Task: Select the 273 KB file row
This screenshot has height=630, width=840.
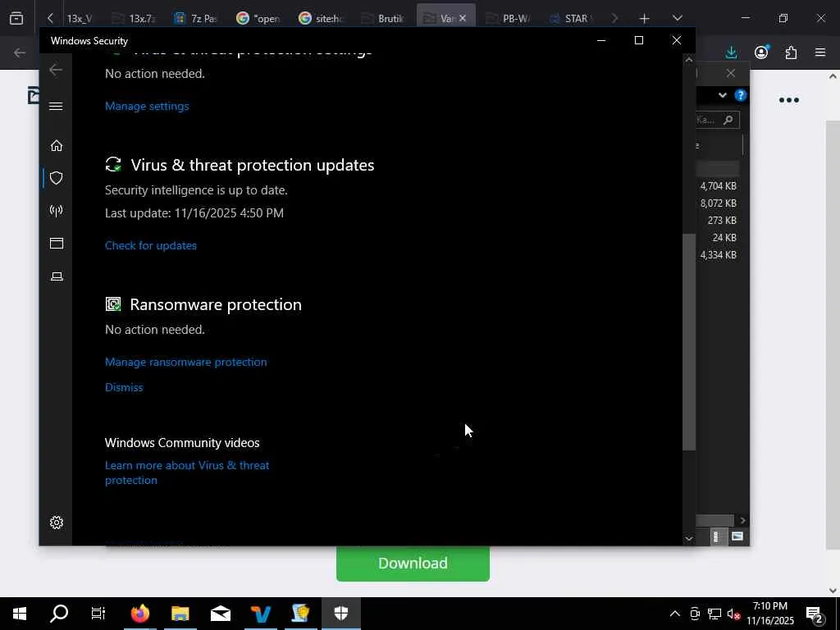Action: [719, 220]
